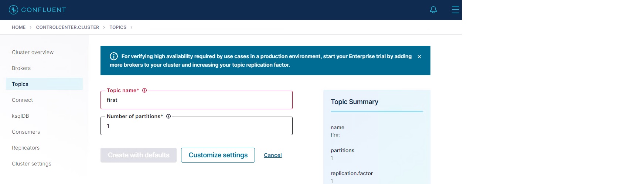The width and height of the screenshot is (644, 184).
Task: Open Cluster settings in the sidebar
Action: [x=31, y=164]
